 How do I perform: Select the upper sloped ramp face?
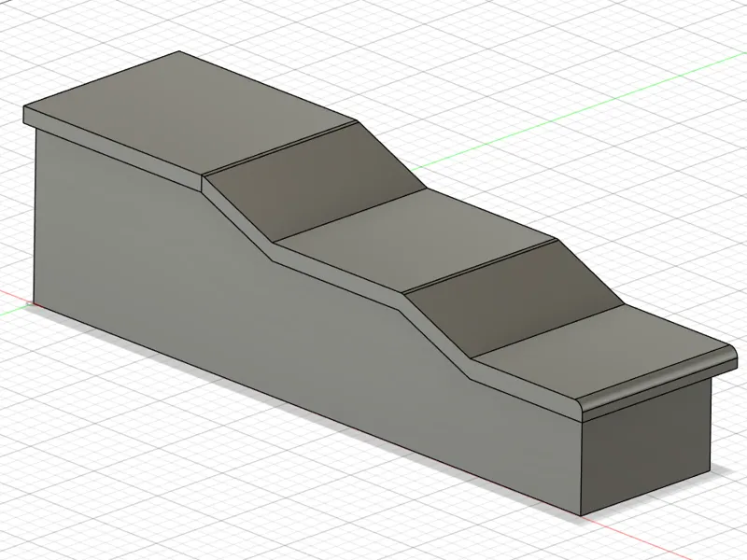[x=315, y=183]
